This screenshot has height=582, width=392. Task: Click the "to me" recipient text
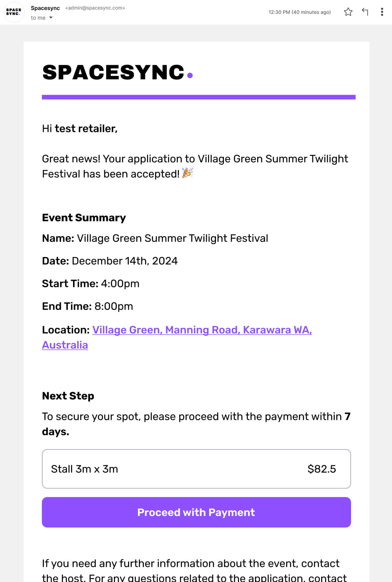(38, 18)
